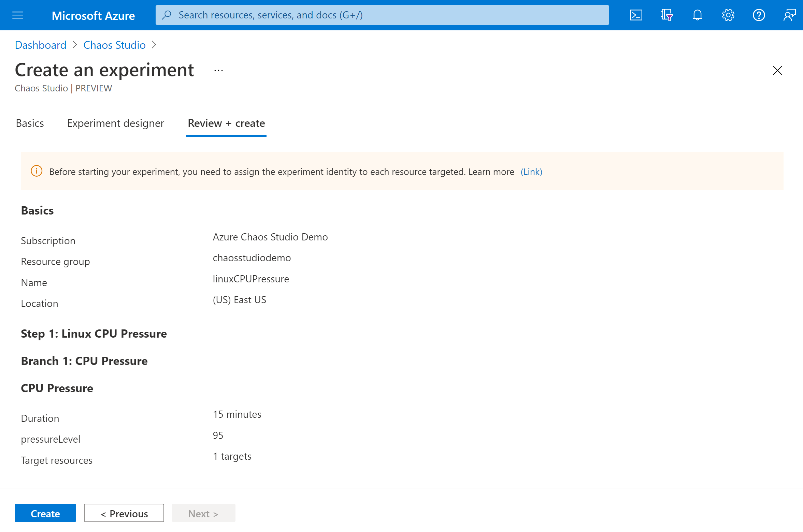Switch to Experiment designer tab
The height and width of the screenshot is (532, 803).
[x=116, y=123]
